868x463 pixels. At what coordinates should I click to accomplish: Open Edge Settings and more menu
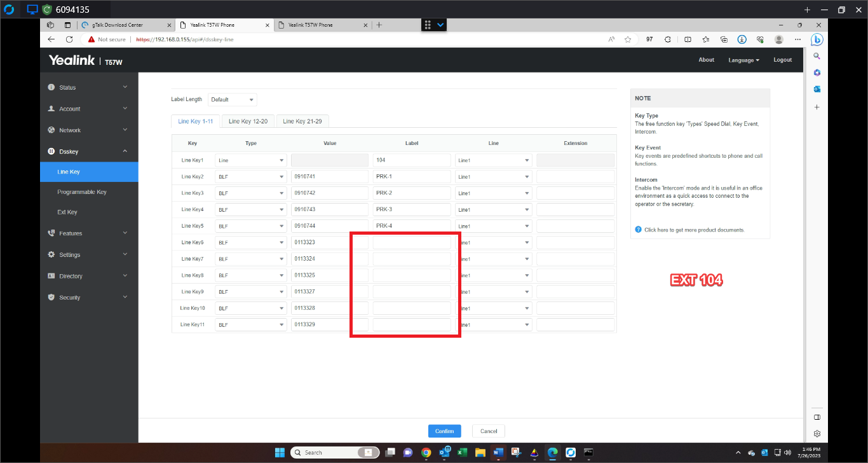pos(798,39)
